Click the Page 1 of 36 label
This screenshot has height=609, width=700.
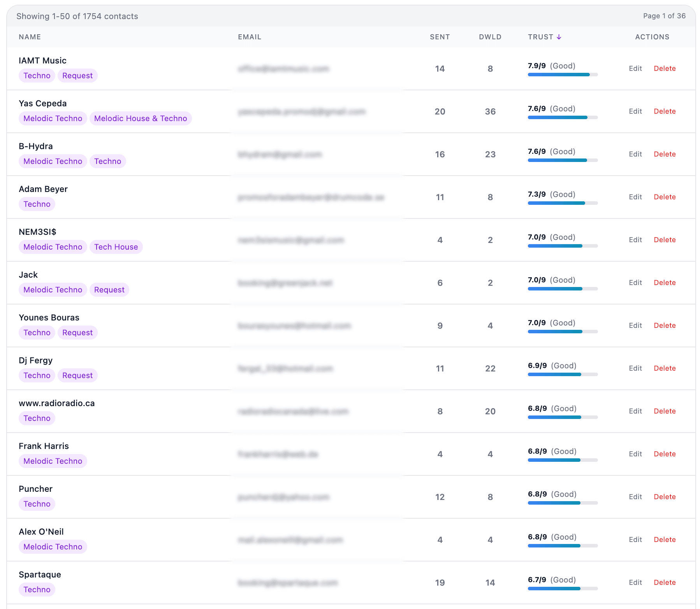pos(664,16)
